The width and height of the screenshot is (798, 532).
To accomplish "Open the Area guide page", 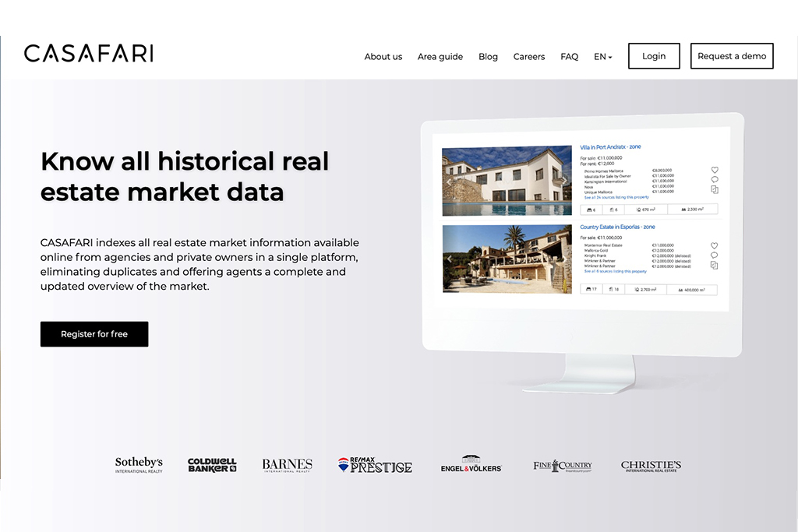I will tap(440, 56).
